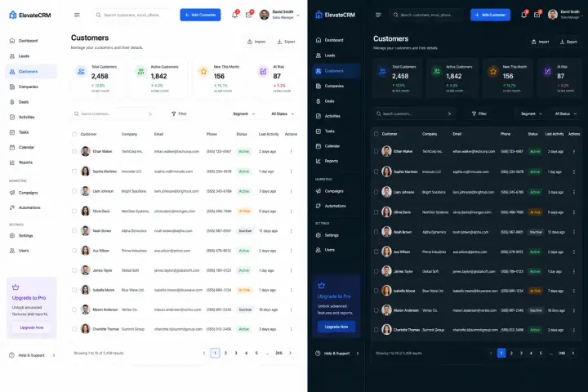Open actions menu for Ethan Walker light row
The height and width of the screenshot is (392, 588).
[x=291, y=152]
